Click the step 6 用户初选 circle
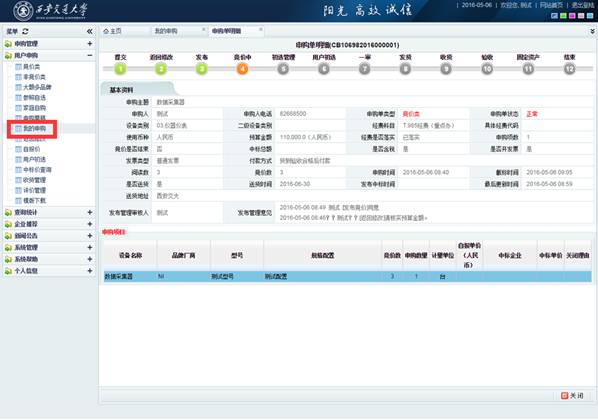 point(324,69)
